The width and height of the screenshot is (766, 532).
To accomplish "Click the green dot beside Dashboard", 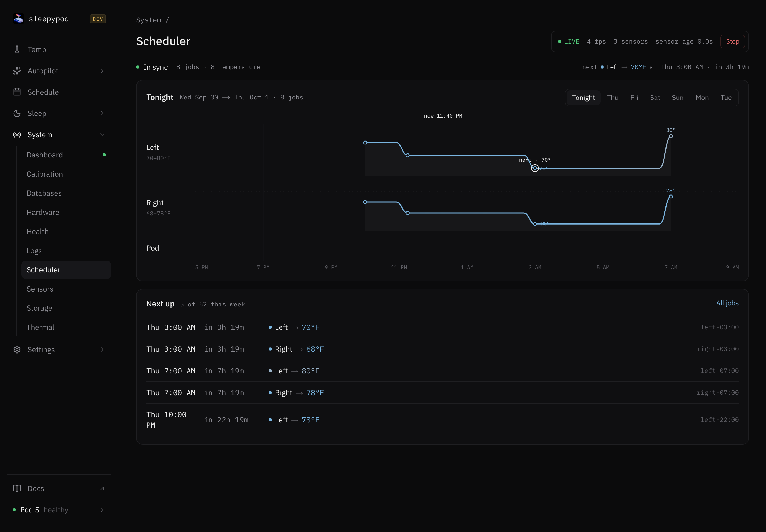I will (x=104, y=155).
